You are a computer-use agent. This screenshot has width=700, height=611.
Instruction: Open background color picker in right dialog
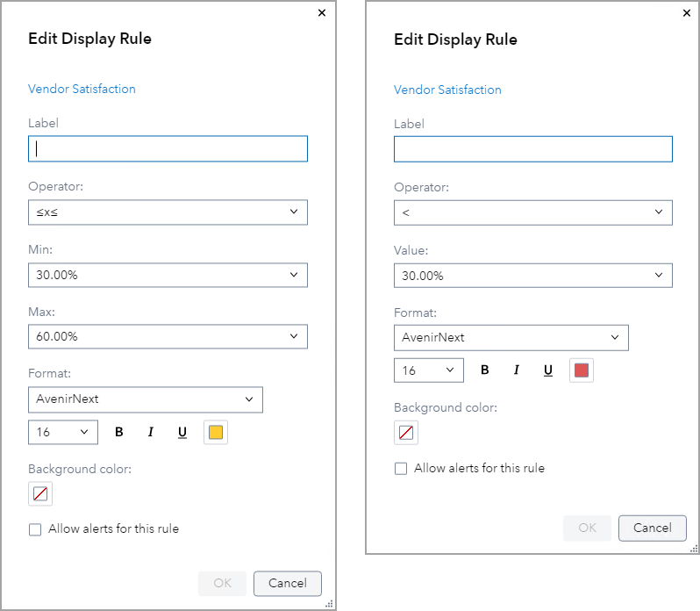[x=406, y=432]
